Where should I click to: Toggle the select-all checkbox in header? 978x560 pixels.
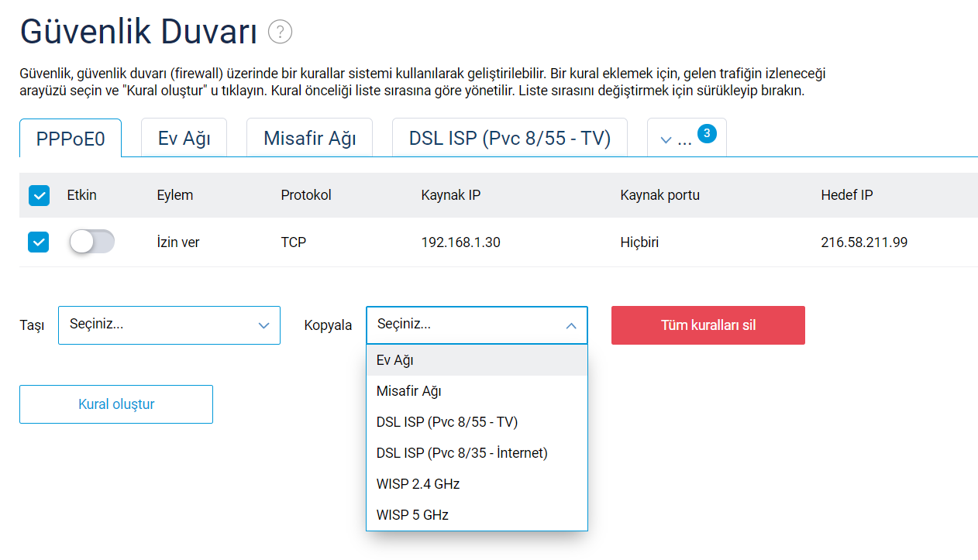pos(39,195)
